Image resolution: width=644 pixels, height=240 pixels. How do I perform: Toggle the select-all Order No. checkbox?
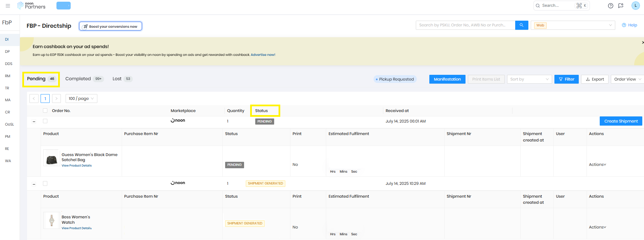click(x=45, y=111)
